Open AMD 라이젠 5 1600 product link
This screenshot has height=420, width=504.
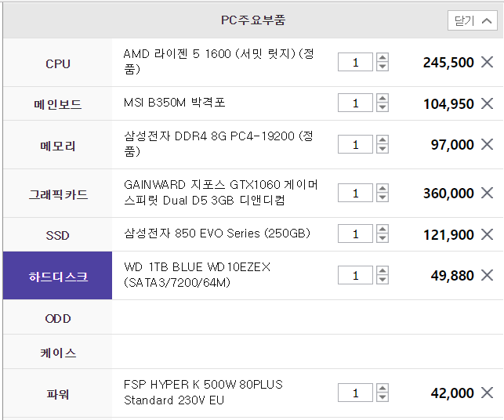[x=219, y=61]
